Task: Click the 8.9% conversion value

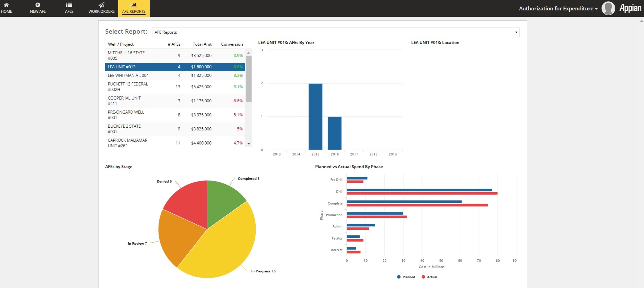Action: pos(238,55)
